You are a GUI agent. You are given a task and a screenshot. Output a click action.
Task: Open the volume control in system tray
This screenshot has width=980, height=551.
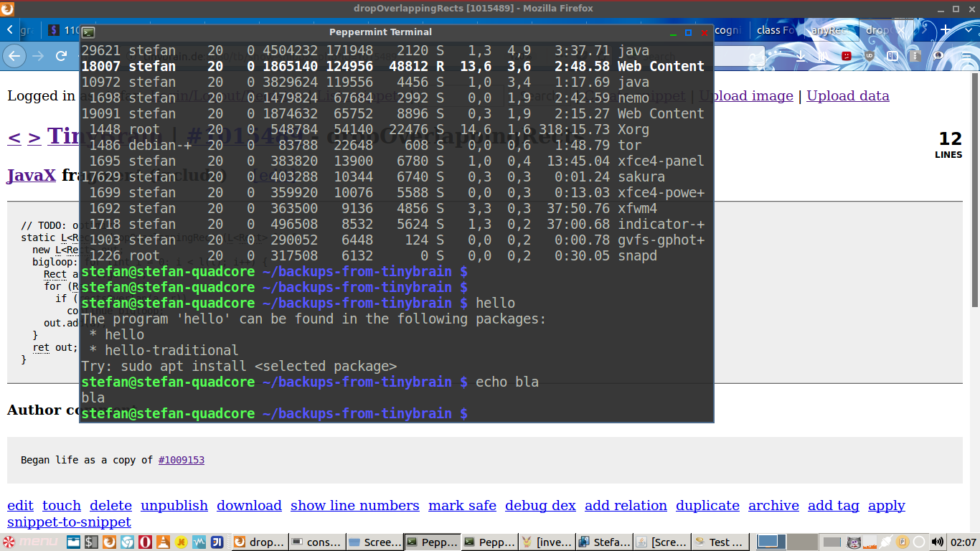point(938,542)
